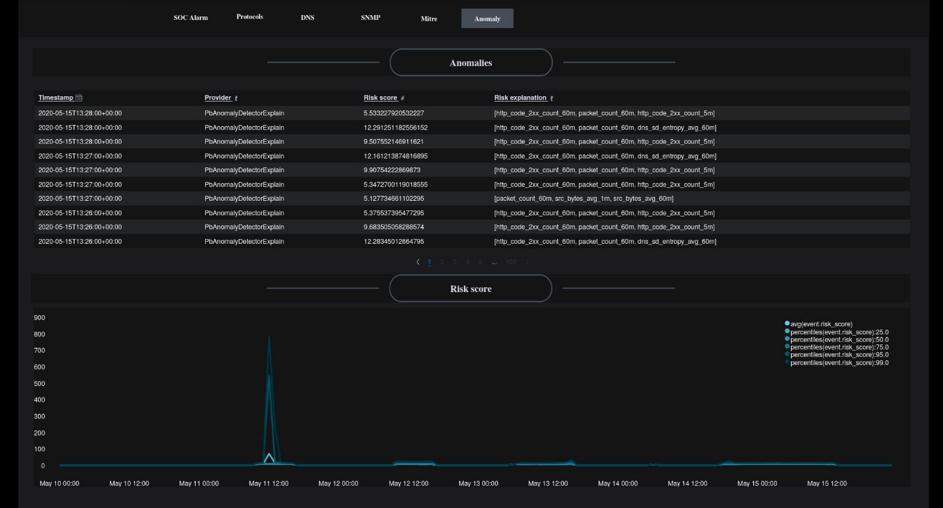Image resolution: width=943 pixels, height=508 pixels.
Task: Go to the DNS tab
Action: click(307, 18)
